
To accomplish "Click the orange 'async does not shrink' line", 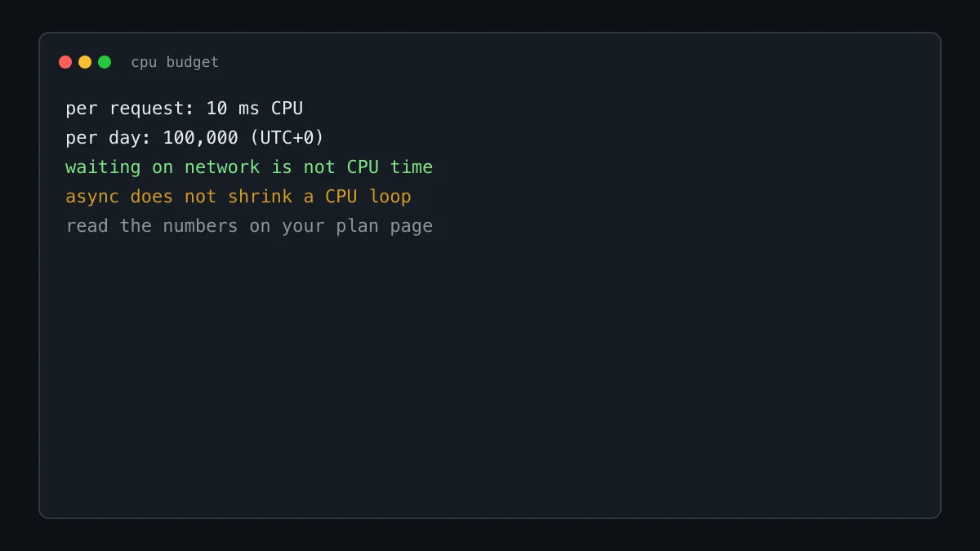I will (238, 197).
